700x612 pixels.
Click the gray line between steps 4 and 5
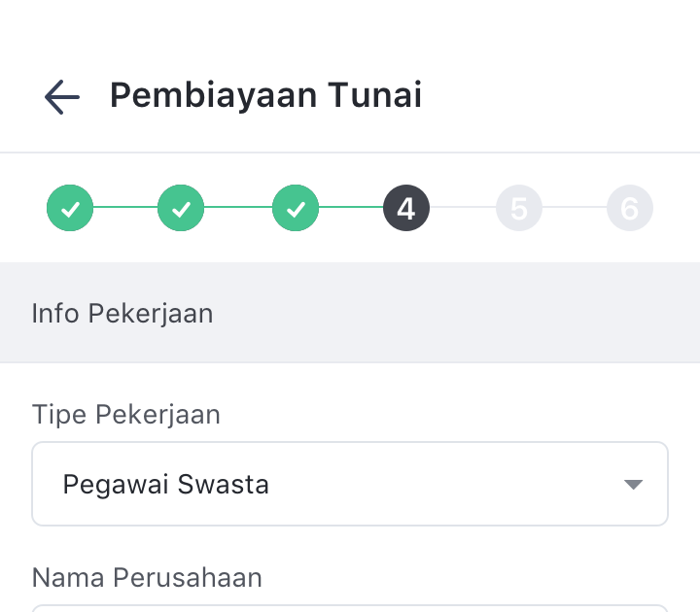point(463,208)
